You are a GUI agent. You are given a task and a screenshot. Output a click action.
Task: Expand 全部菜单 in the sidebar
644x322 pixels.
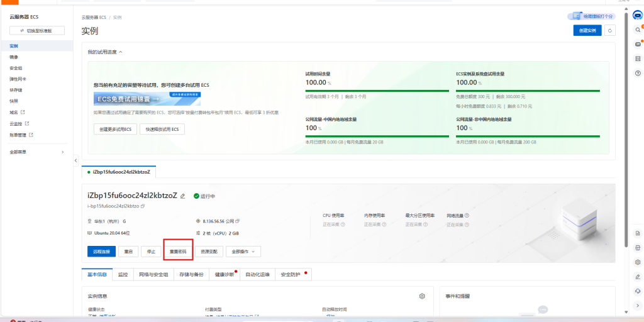(x=36, y=152)
